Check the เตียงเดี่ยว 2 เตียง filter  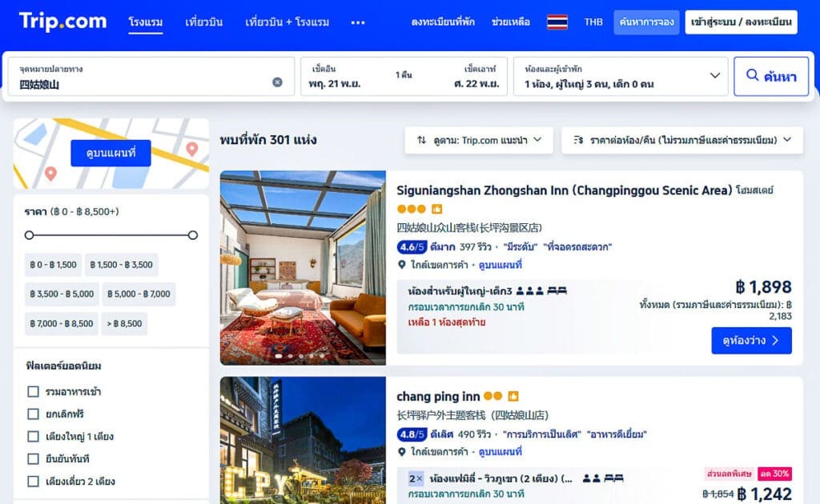coord(33,482)
